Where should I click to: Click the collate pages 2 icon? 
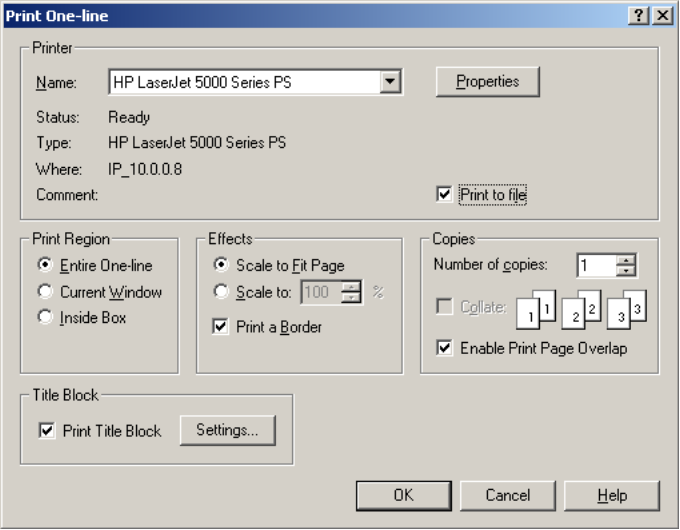(x=581, y=310)
